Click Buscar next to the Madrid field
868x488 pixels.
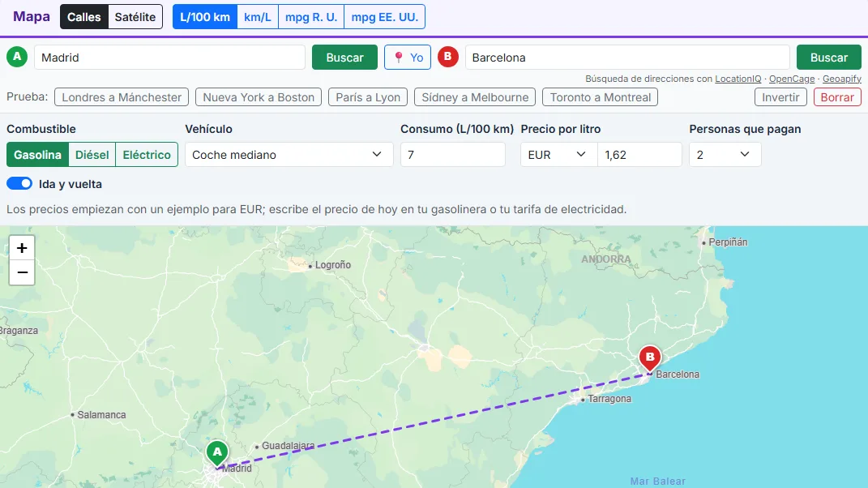coord(345,58)
